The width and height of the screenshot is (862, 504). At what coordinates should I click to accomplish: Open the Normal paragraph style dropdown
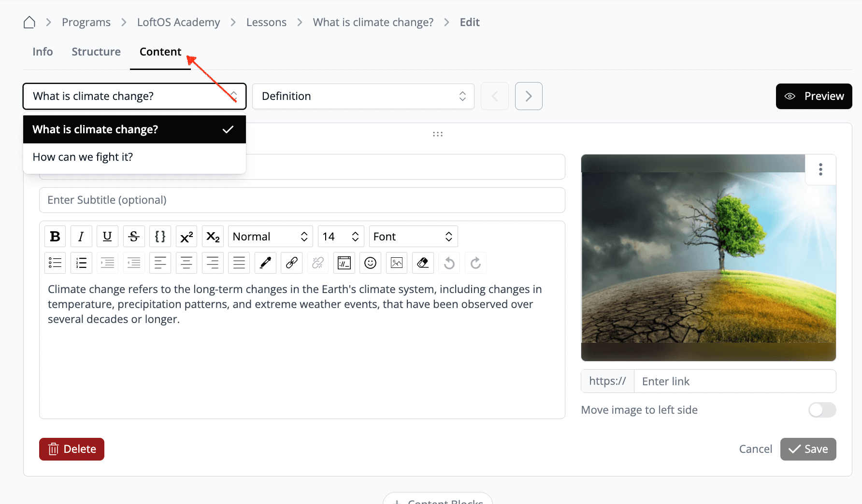pos(270,237)
